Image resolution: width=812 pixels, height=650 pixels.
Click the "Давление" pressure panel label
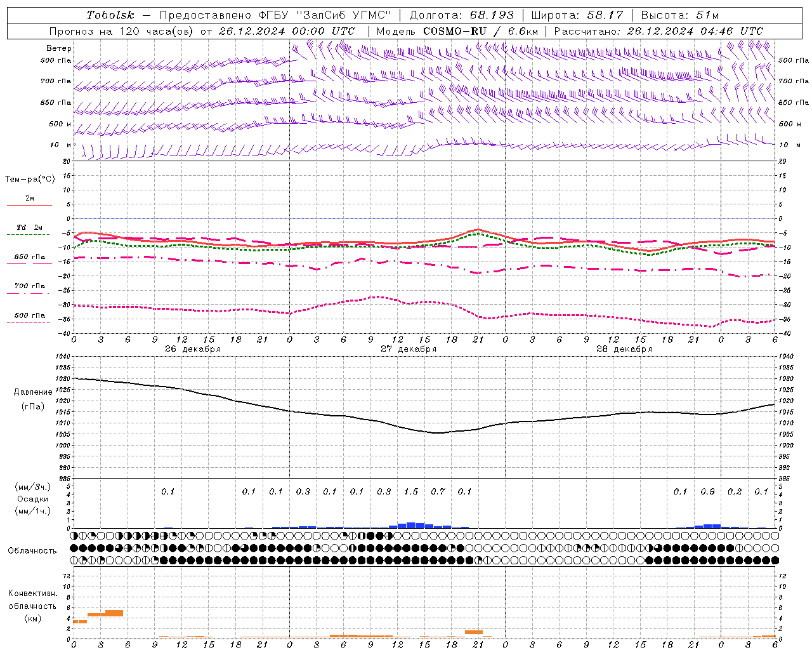(33, 392)
